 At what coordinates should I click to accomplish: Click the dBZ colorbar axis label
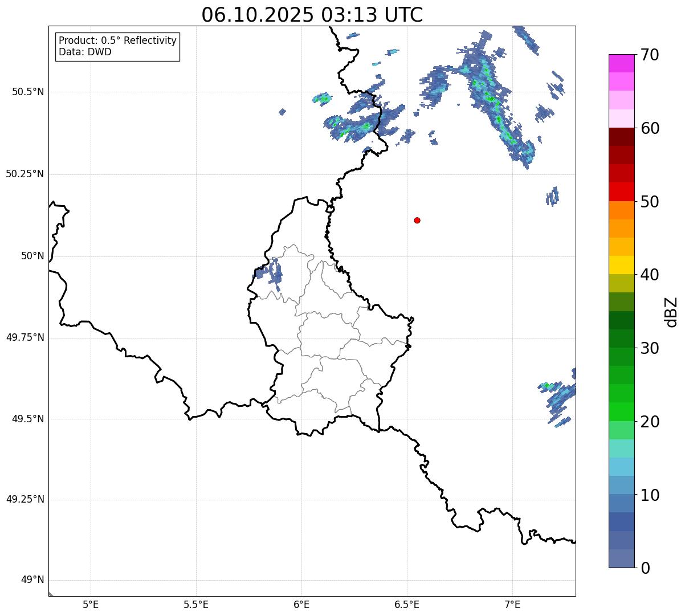pyautogui.click(x=671, y=312)
